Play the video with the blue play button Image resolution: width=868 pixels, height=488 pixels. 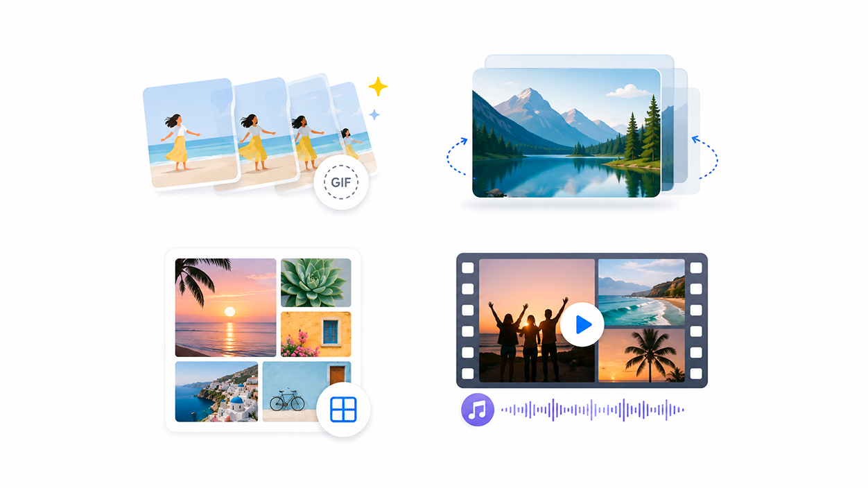582,324
